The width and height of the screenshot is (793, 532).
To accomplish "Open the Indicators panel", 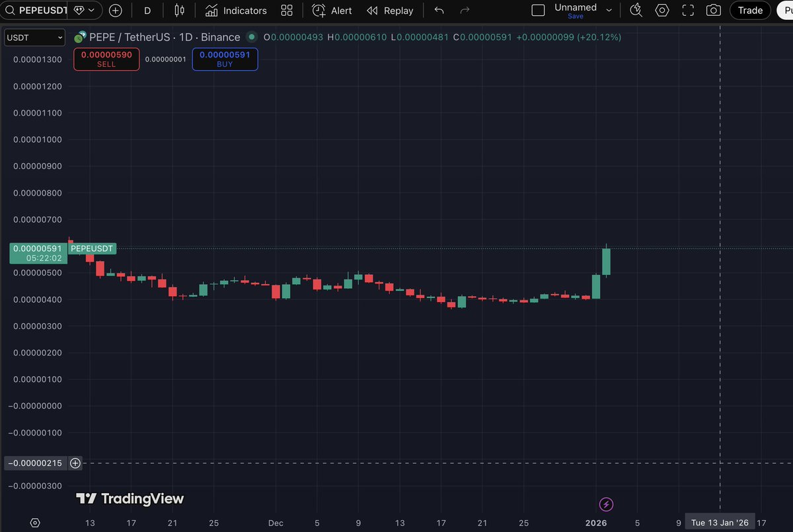I will pyautogui.click(x=236, y=11).
